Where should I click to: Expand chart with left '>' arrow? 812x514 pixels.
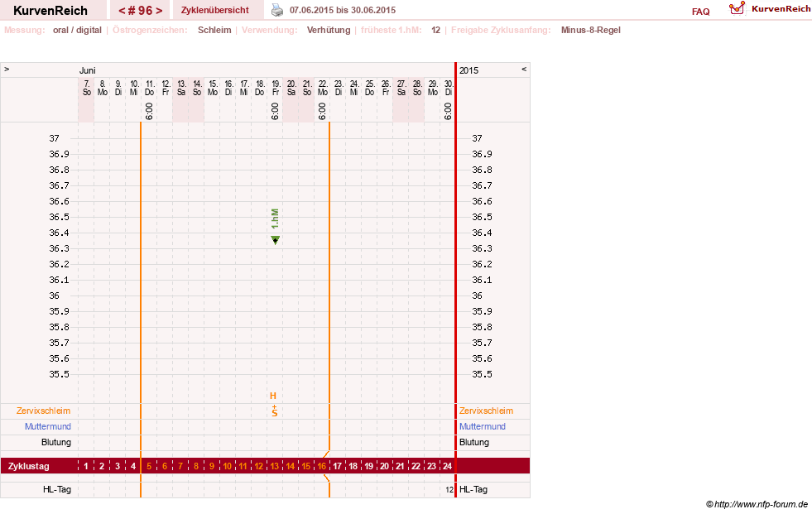click(x=7, y=70)
